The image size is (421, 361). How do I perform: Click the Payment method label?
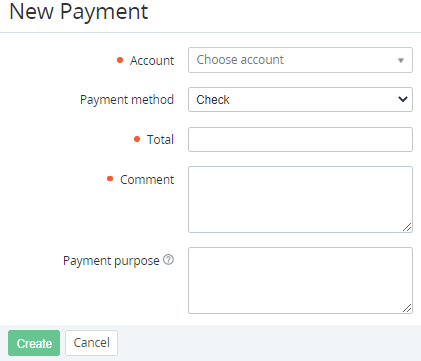(127, 100)
